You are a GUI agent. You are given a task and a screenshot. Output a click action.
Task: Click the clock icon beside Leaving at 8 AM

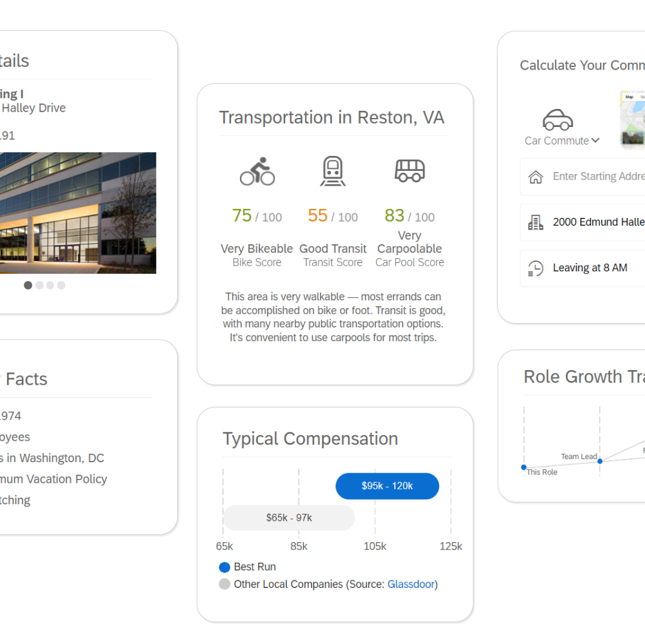(x=535, y=268)
